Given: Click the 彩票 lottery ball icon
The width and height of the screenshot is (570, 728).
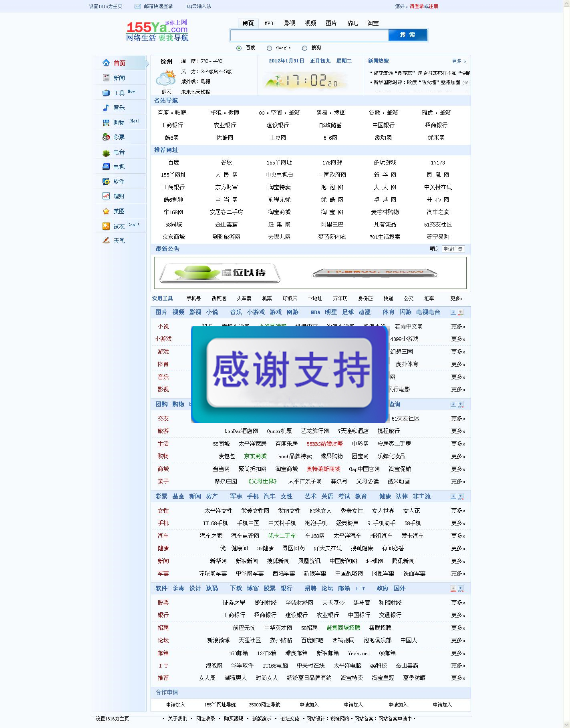Looking at the screenshot, I should click(106, 137).
